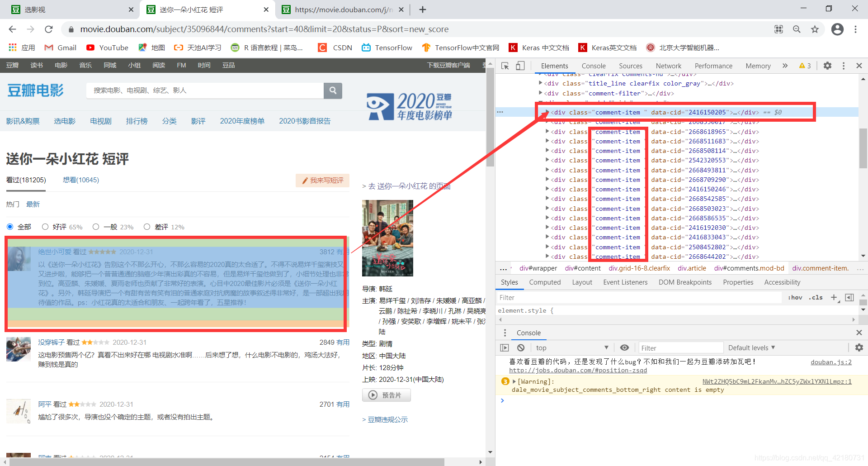
Task: Clear the console icon
Action: click(521, 347)
